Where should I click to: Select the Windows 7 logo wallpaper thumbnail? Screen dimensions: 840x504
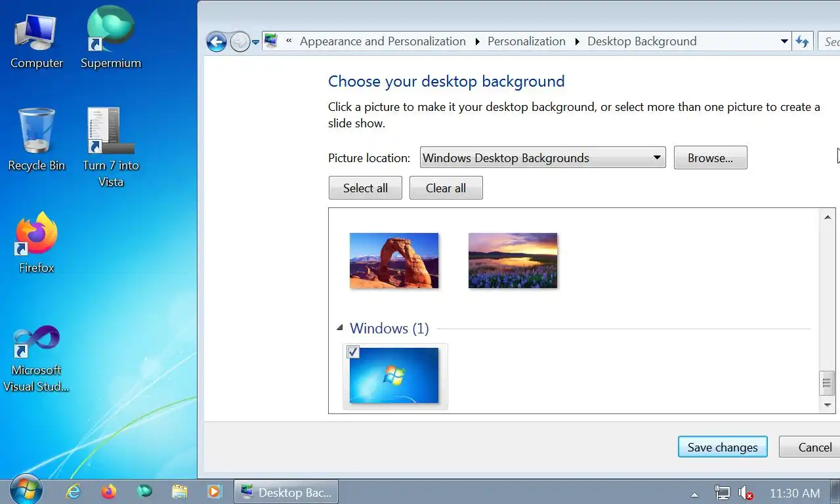coord(394,375)
